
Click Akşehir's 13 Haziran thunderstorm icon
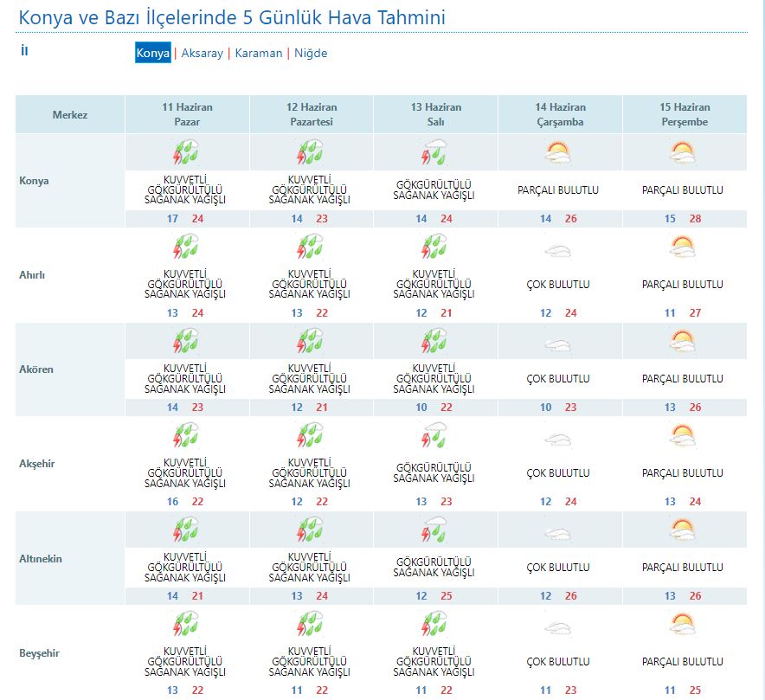434,436
